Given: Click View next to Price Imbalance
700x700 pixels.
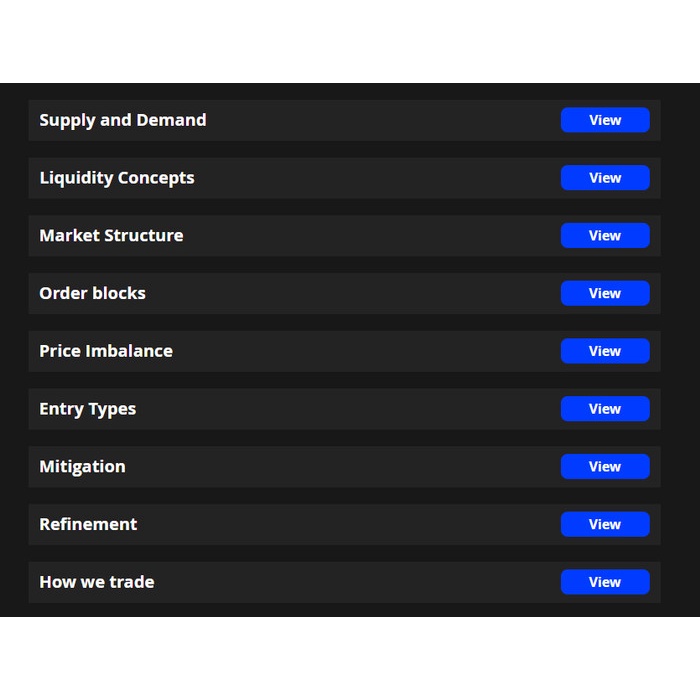Looking at the screenshot, I should pos(604,351).
